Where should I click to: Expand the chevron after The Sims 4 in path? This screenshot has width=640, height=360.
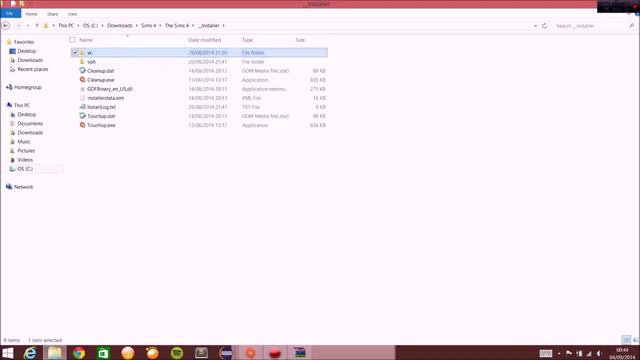pyautogui.click(x=193, y=26)
